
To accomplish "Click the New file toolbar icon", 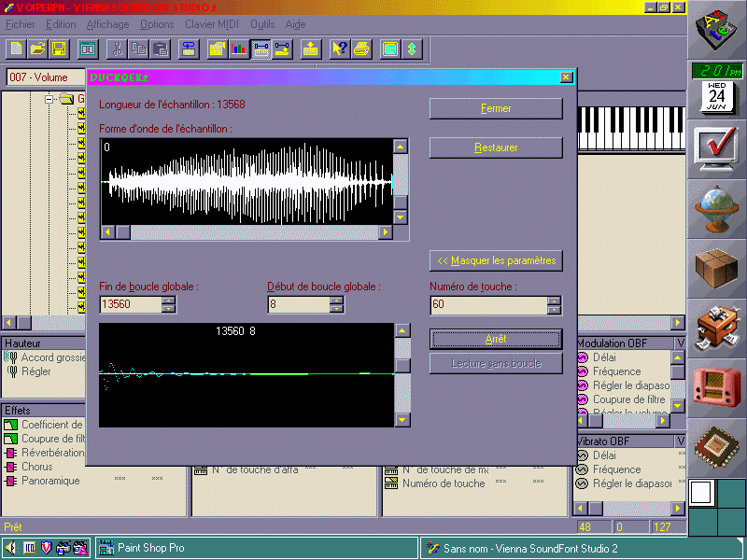I will click(x=17, y=49).
